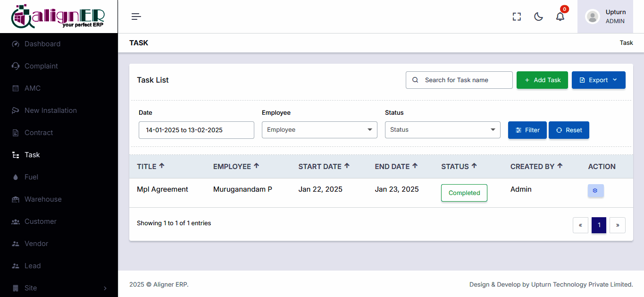
Task: Toggle fullscreen mode icon
Action: [x=517, y=17]
